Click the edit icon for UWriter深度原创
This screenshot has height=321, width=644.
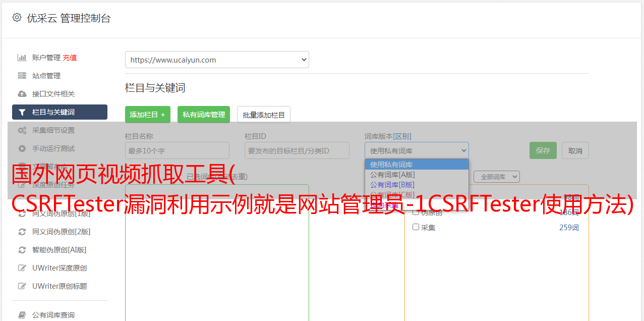point(22,268)
